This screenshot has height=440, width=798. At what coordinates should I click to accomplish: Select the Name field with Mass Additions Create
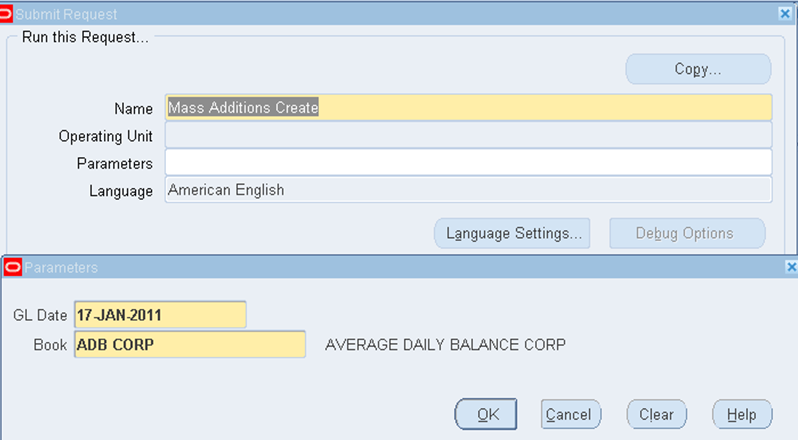coord(468,107)
